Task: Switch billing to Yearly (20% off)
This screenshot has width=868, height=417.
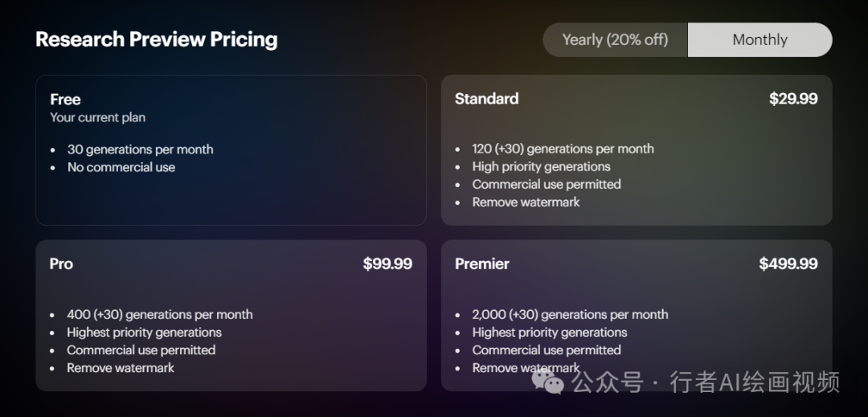Action: point(615,39)
